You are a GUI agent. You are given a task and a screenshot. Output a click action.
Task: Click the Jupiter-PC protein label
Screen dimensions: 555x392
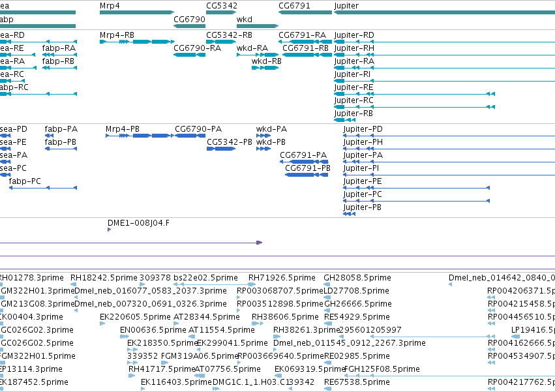tap(363, 194)
